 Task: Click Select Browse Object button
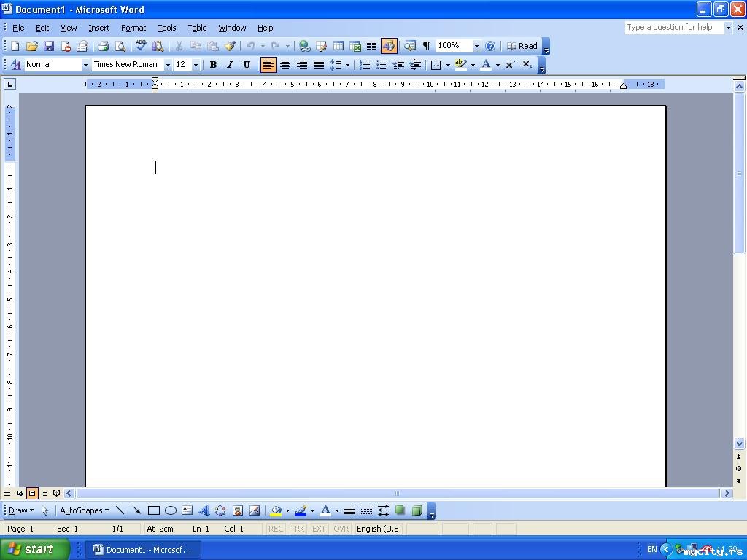[739, 469]
